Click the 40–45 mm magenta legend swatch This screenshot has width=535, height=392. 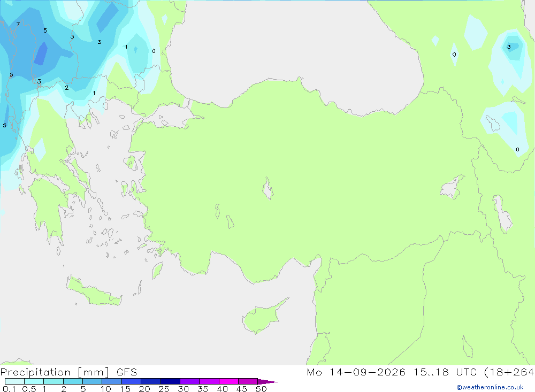[x=228, y=381]
